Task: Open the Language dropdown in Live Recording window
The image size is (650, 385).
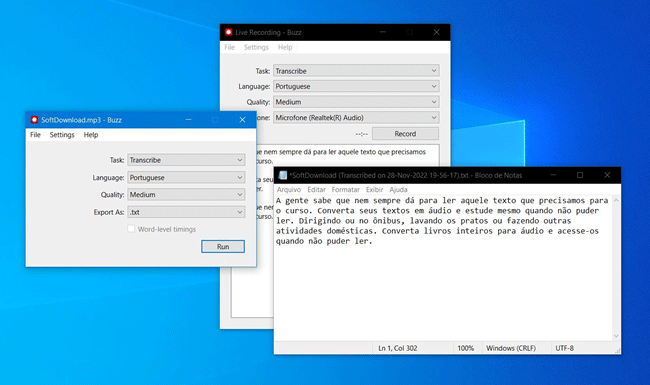Action: (x=356, y=86)
